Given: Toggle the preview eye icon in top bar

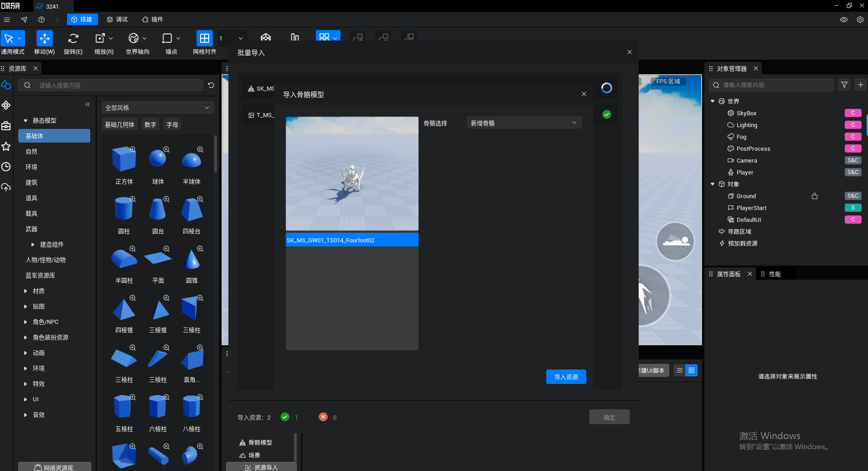Looking at the screenshot, I should pyautogui.click(x=844, y=20).
